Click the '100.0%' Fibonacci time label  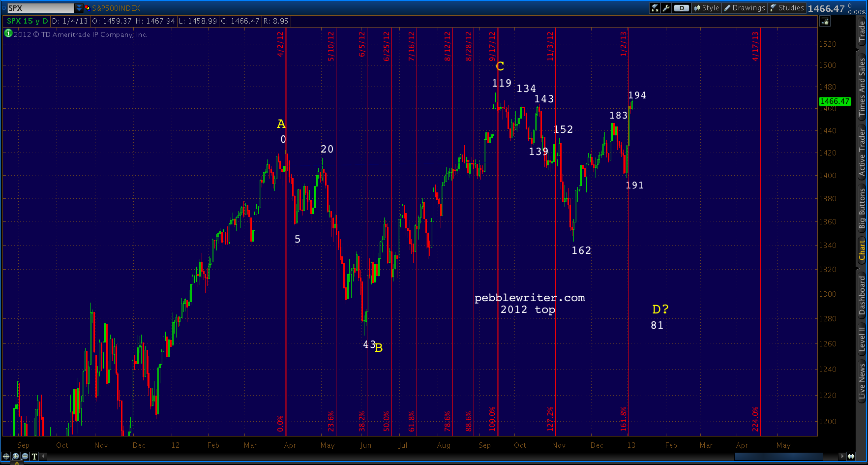492,419
